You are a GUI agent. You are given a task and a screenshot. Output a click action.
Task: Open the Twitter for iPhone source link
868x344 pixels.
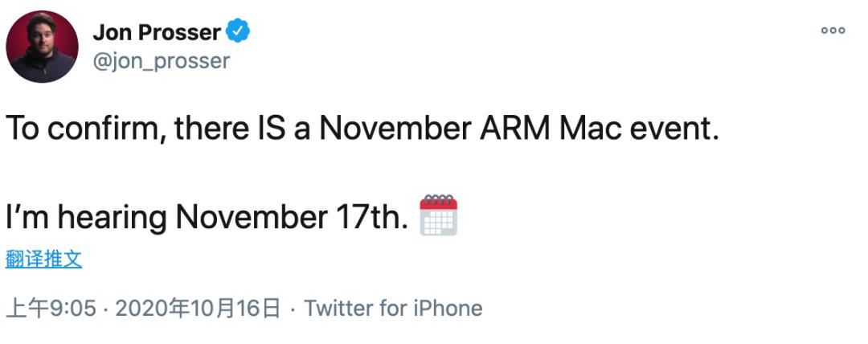[x=393, y=309]
